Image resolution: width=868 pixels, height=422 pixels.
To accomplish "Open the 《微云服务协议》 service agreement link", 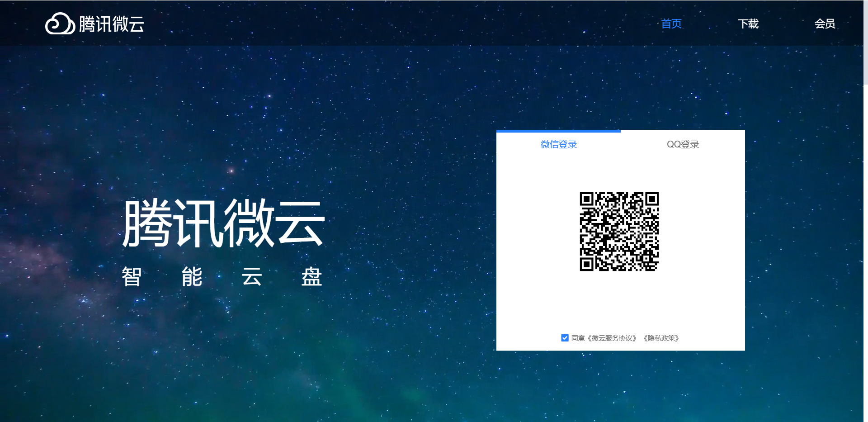I will pos(611,337).
